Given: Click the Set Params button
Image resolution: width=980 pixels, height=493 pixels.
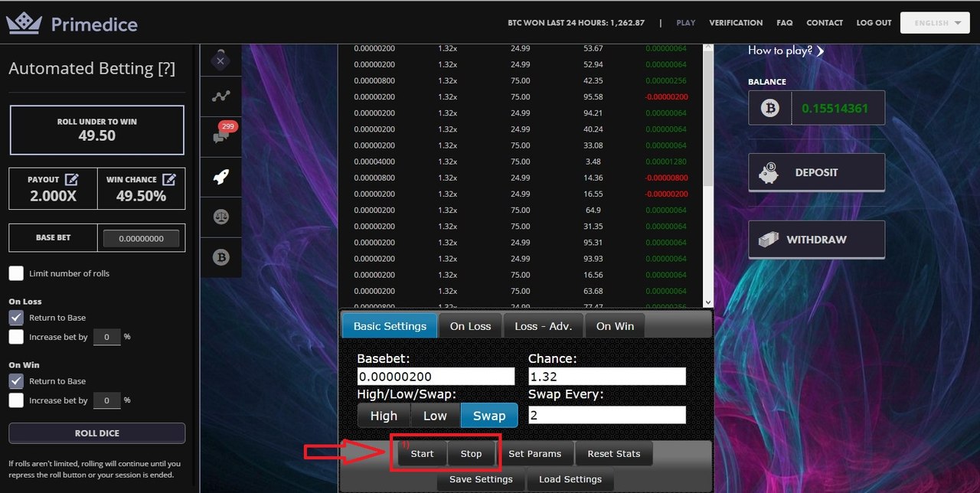Looking at the screenshot, I should click(534, 454).
